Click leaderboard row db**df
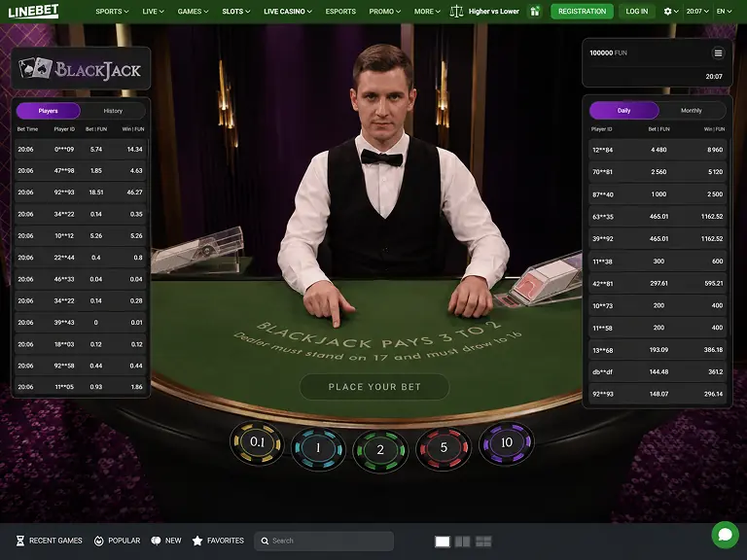This screenshot has height=560, width=747. (658, 372)
